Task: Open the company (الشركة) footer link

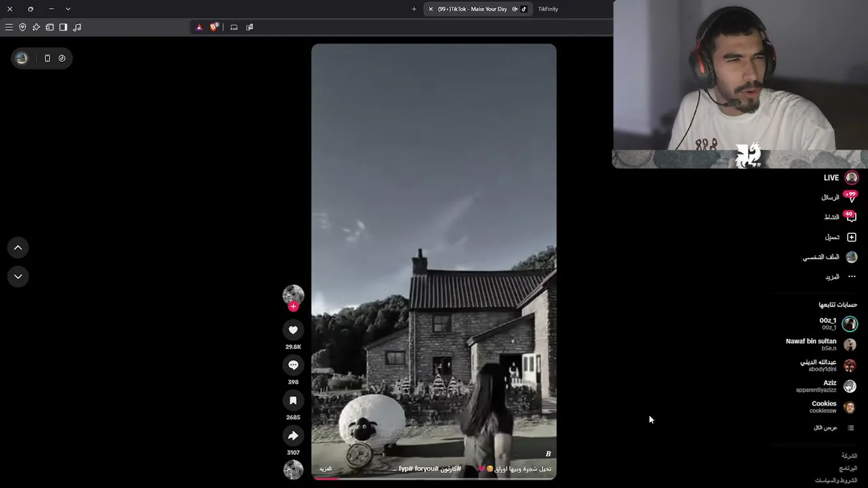Action: 849,455
